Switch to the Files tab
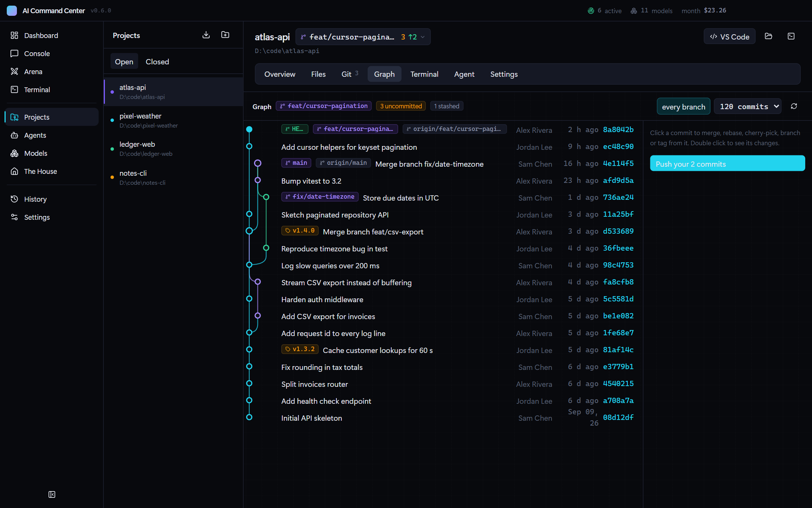This screenshot has width=812, height=508. 318,74
